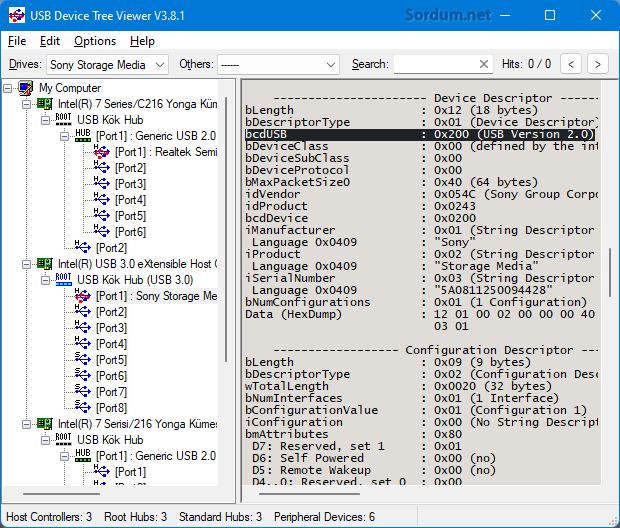Click the idVendor 0x054C line
This screenshot has height=528, width=620.
[422, 194]
